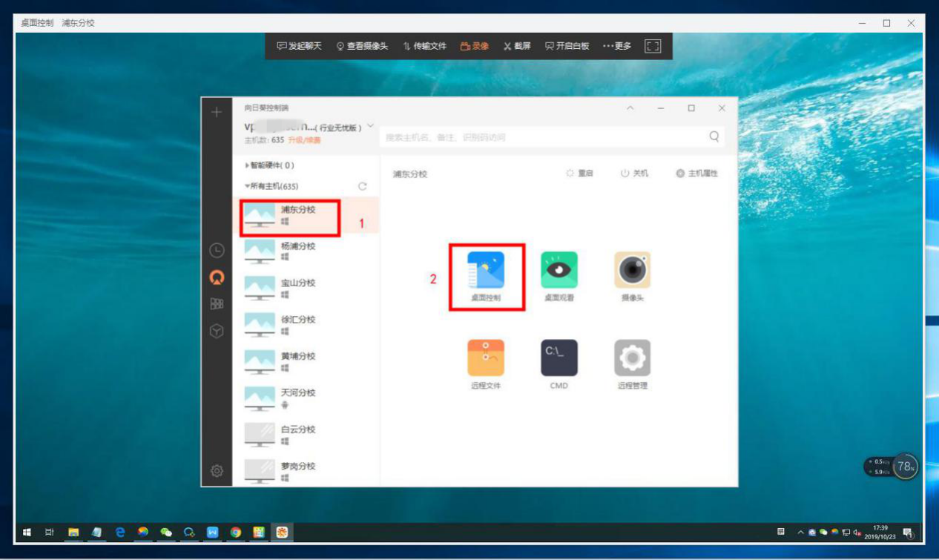Select the orange Sunlogin icon in sidebar
This screenshot has height=560, width=939.
click(217, 277)
